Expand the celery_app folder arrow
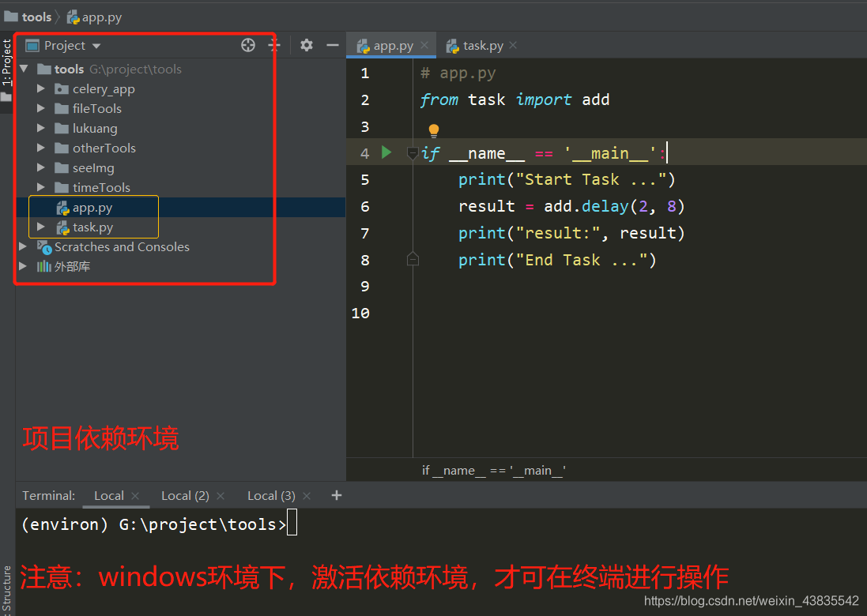The image size is (867, 616). [x=40, y=88]
